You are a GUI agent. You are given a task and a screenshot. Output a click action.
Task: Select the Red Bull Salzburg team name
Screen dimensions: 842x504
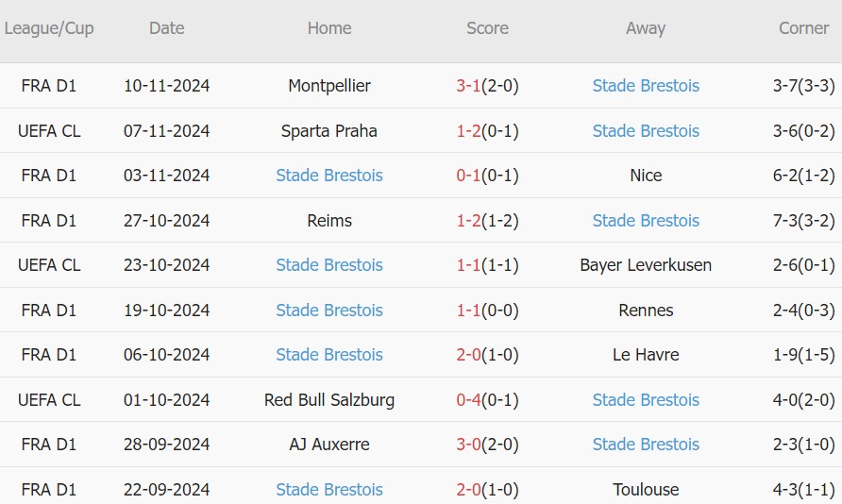coord(329,400)
